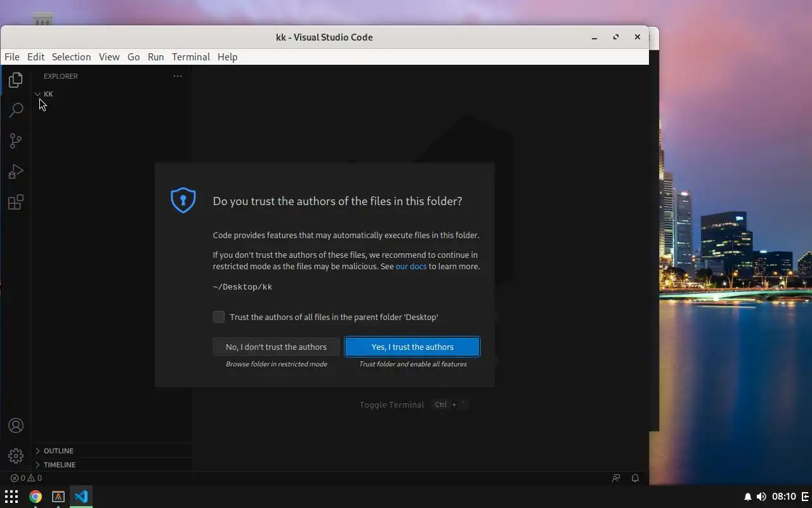812x508 pixels.
Task: Open the Selection menu
Action: tap(71, 57)
